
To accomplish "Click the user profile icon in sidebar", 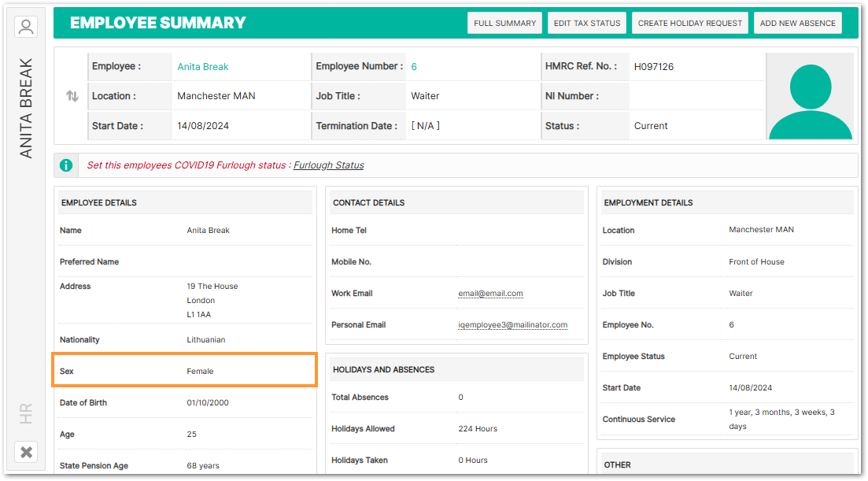I will pyautogui.click(x=26, y=27).
